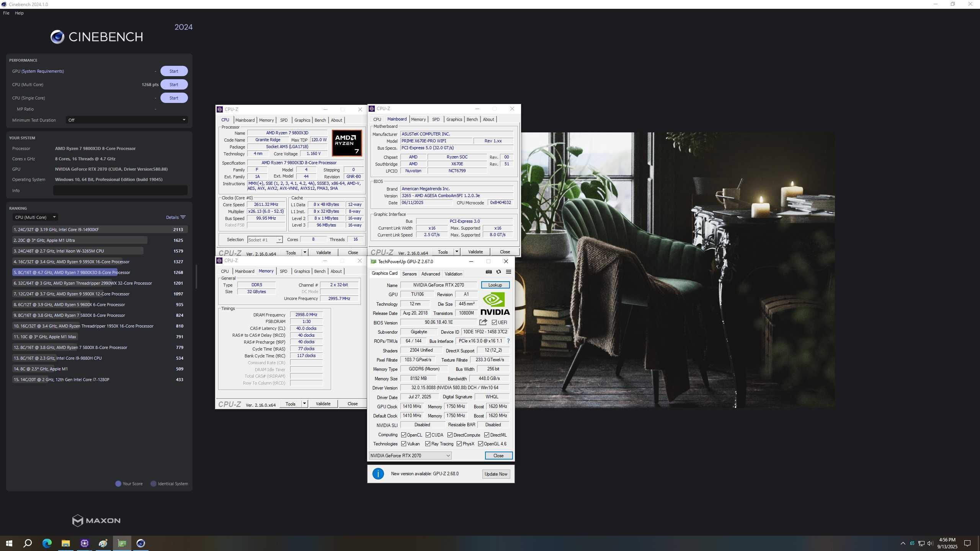Open the CPU (Multi Core) ranking dropdown
This screenshot has width=980, height=551.
[x=35, y=217]
